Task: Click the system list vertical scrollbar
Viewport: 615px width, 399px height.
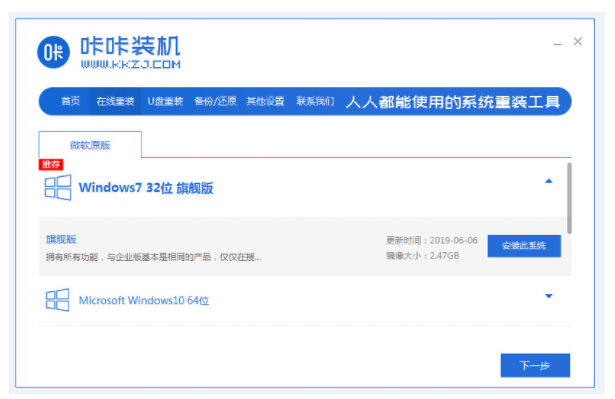Action: [569, 198]
